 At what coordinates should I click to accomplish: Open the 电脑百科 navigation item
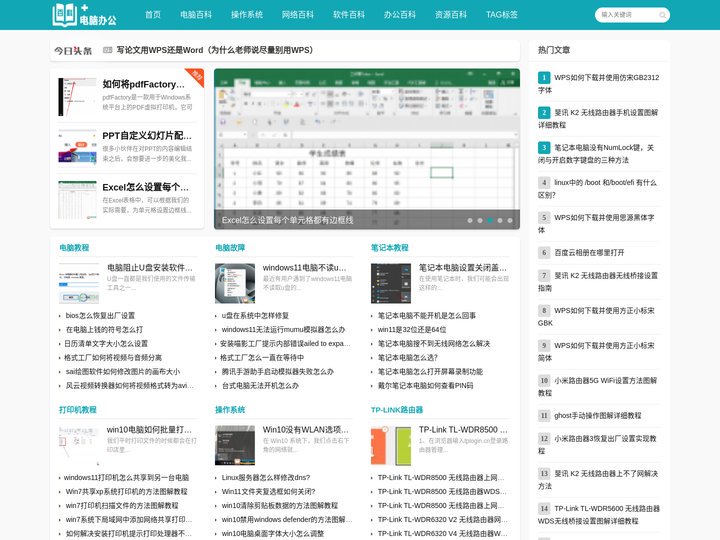pos(196,15)
